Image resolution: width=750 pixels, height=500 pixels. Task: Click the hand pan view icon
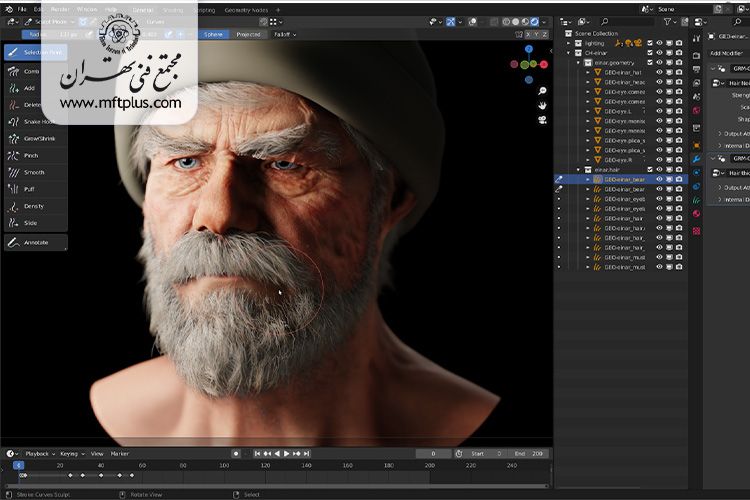pos(542,105)
